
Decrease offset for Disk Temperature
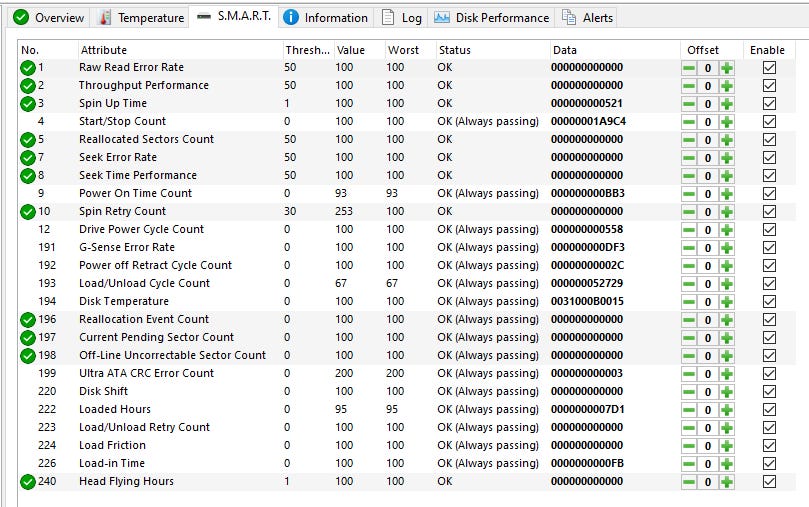click(x=689, y=302)
